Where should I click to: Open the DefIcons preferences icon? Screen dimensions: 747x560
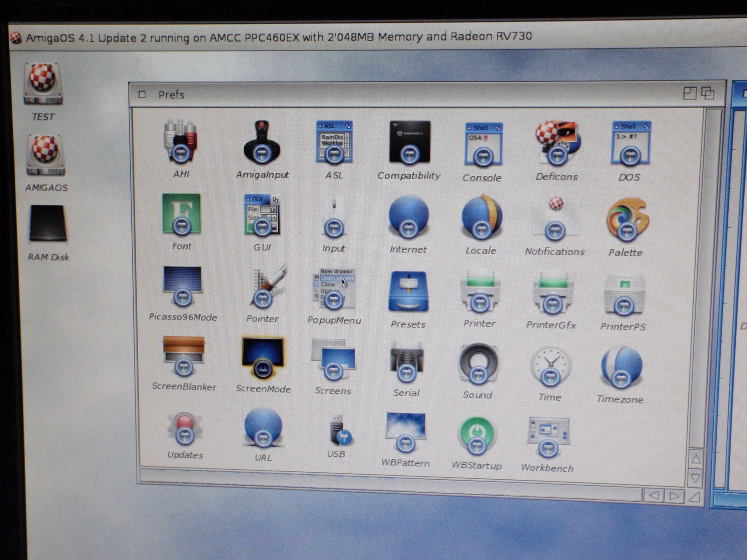click(x=557, y=143)
